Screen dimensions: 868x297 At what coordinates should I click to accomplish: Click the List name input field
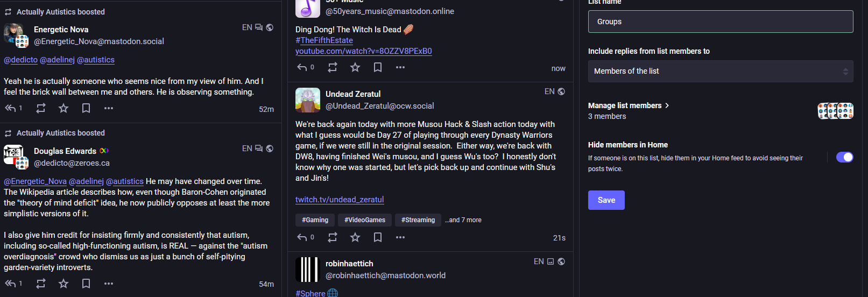[720, 22]
